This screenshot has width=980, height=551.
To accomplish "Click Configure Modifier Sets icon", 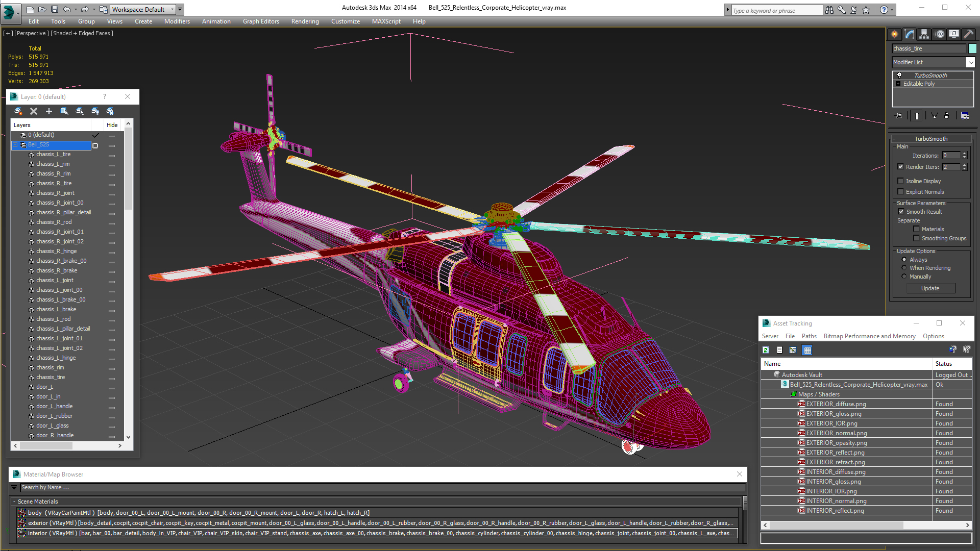I will (965, 116).
